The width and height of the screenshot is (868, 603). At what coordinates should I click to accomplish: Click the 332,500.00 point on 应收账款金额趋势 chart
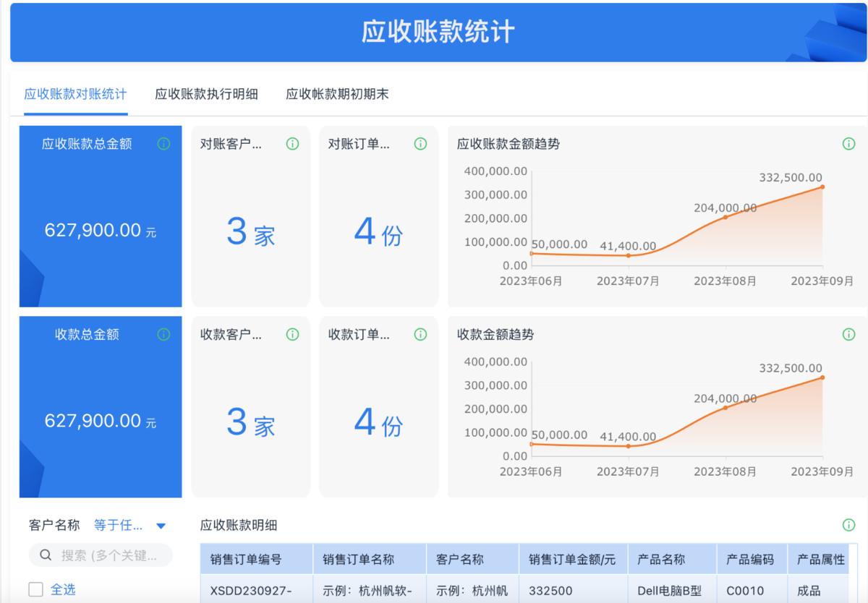[x=822, y=187]
